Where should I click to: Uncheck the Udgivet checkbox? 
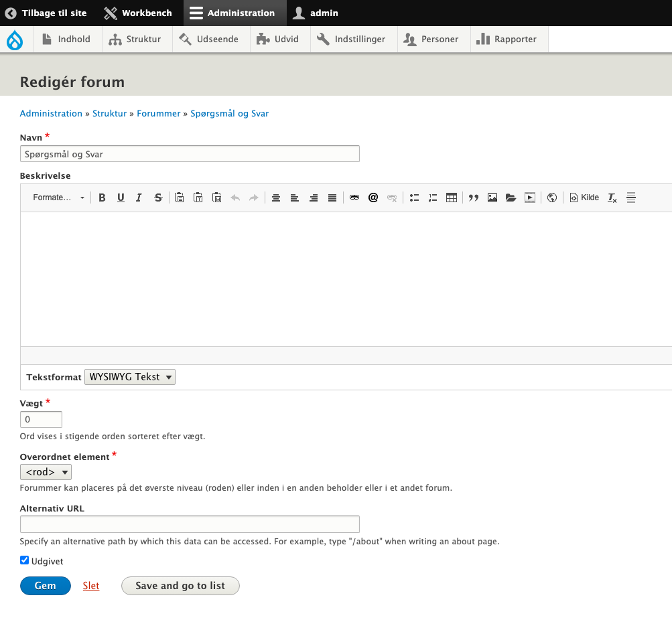pyautogui.click(x=25, y=560)
